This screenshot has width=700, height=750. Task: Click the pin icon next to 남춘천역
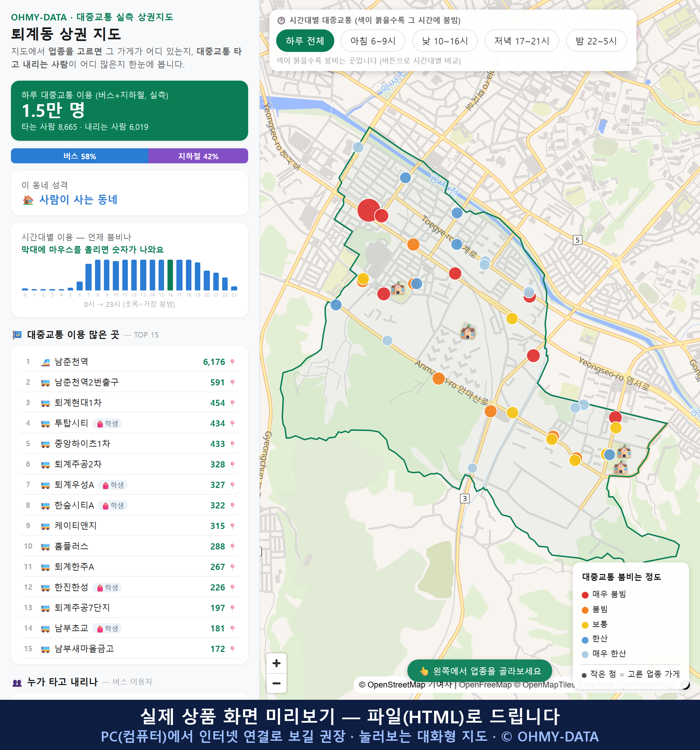tap(232, 362)
